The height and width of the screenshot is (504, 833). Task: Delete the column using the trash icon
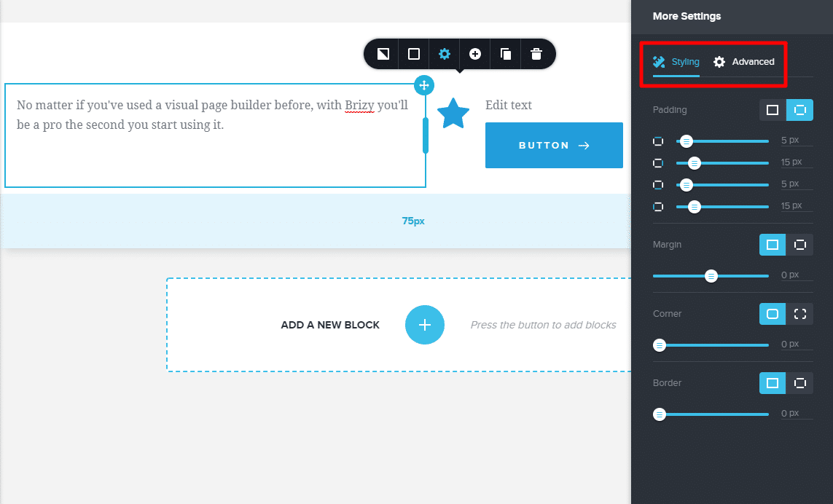click(536, 54)
